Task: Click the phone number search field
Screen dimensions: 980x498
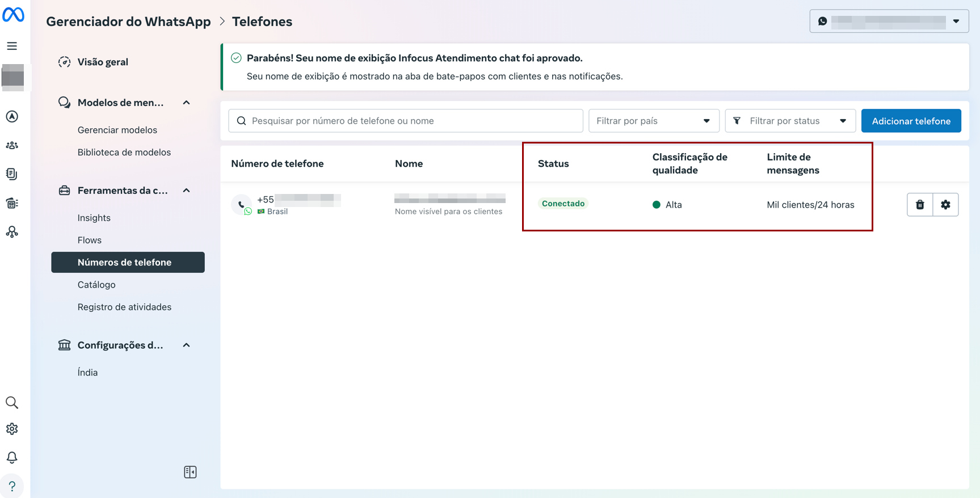Action: click(x=406, y=121)
